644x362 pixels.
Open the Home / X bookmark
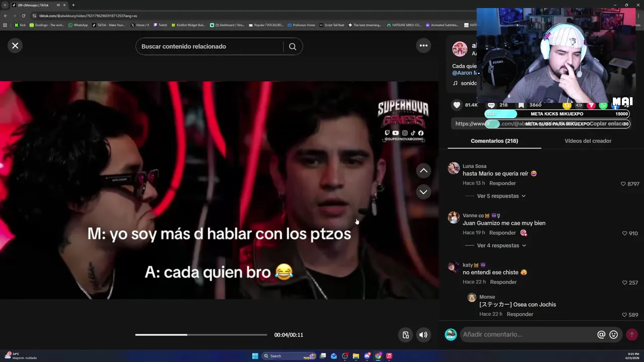tap(140, 25)
